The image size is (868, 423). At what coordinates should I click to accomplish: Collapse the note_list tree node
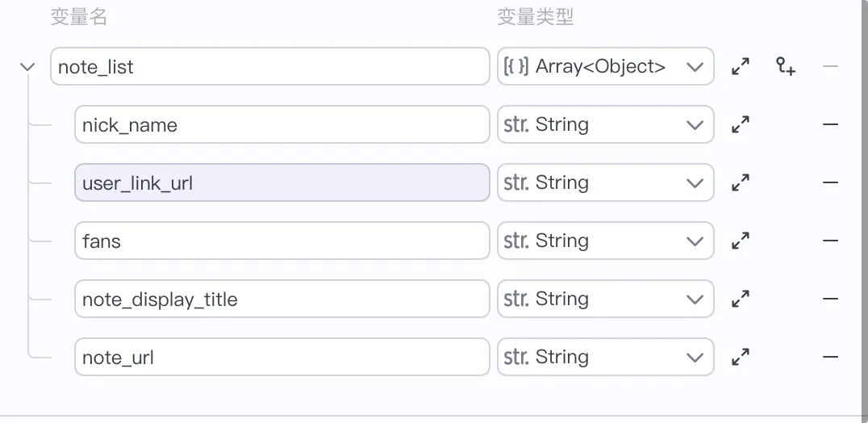click(x=27, y=67)
